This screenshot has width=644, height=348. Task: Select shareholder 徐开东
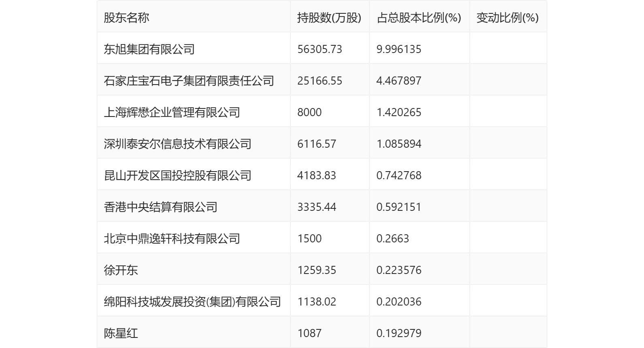pos(121,270)
